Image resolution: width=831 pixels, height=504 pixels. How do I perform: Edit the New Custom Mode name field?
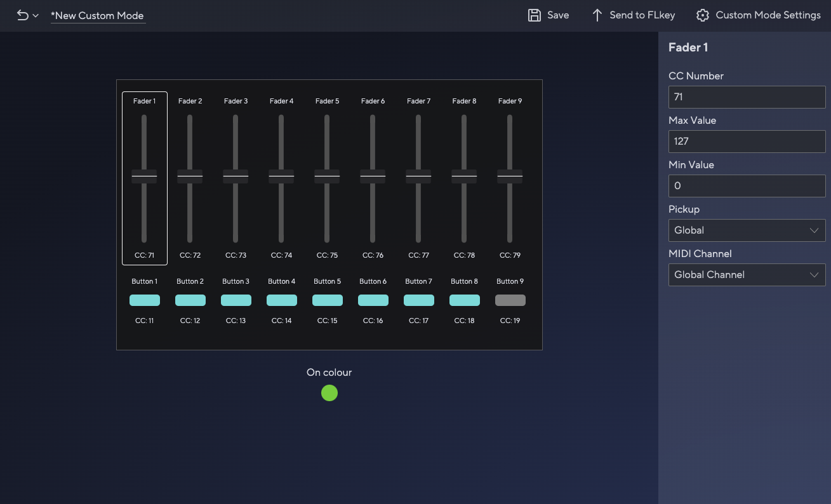(x=98, y=16)
